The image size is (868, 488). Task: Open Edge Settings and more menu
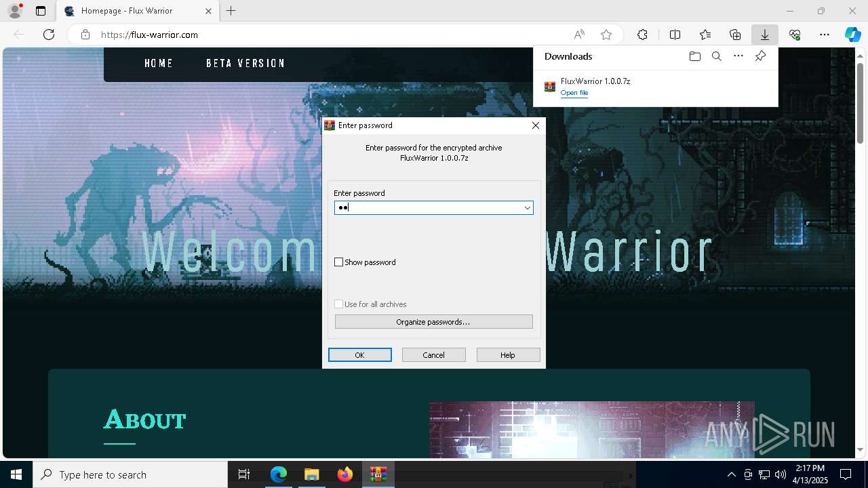[x=825, y=35]
